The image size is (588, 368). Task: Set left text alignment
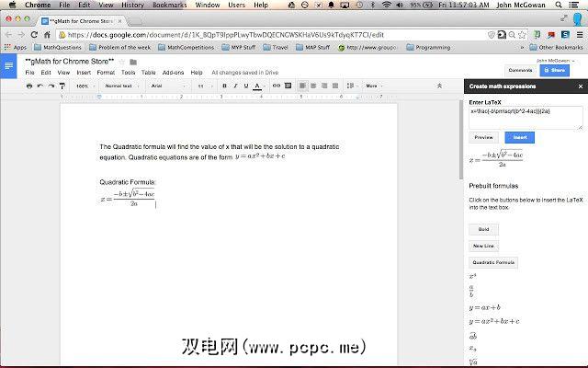302,86
